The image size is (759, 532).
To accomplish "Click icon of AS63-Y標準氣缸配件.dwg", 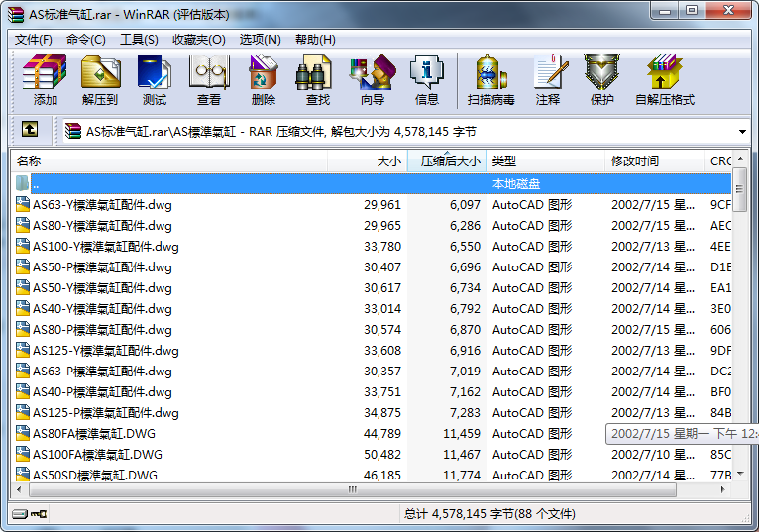I will [22, 204].
